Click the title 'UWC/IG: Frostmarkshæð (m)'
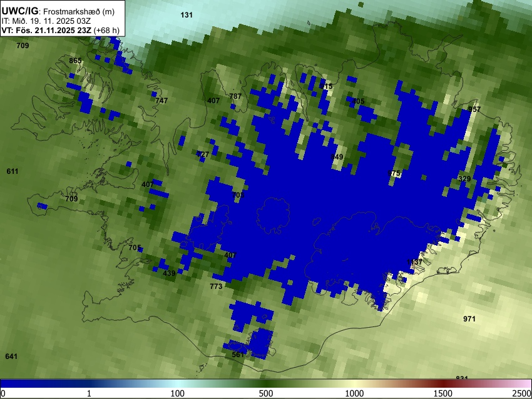This screenshot has width=532, height=399. (x=58, y=11)
